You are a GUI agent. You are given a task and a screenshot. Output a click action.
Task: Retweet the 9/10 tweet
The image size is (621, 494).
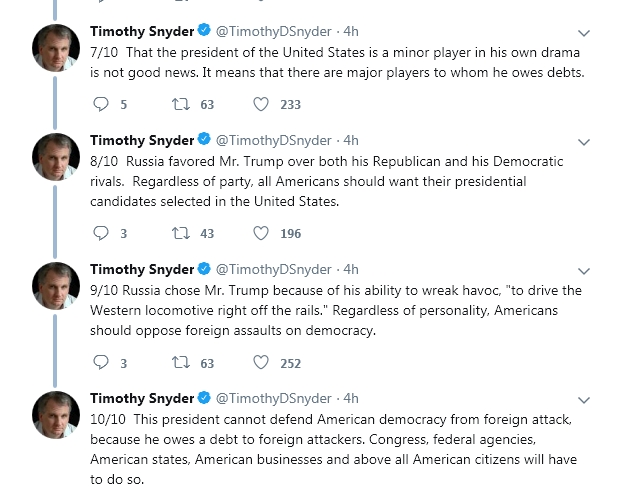pos(181,363)
